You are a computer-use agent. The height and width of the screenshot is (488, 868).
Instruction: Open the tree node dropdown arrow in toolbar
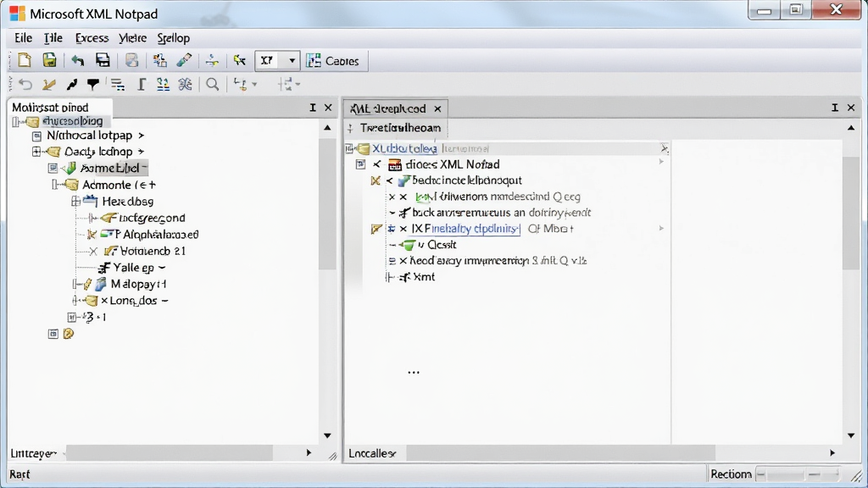pos(254,84)
